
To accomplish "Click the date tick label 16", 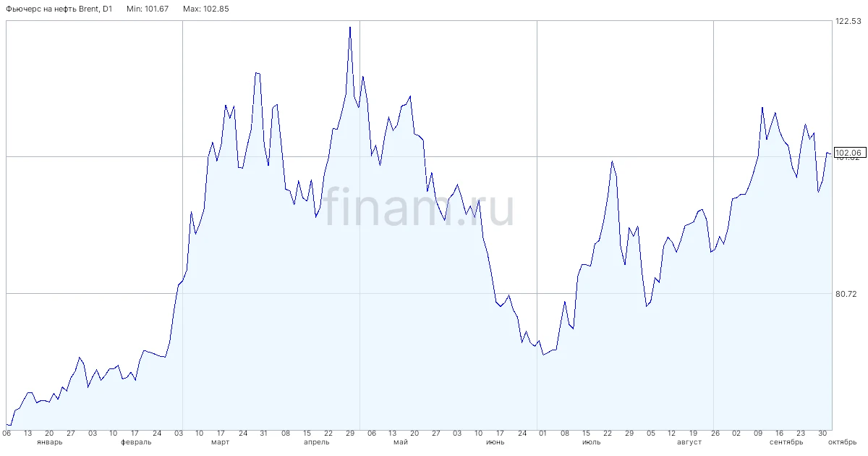I will coord(779,433).
